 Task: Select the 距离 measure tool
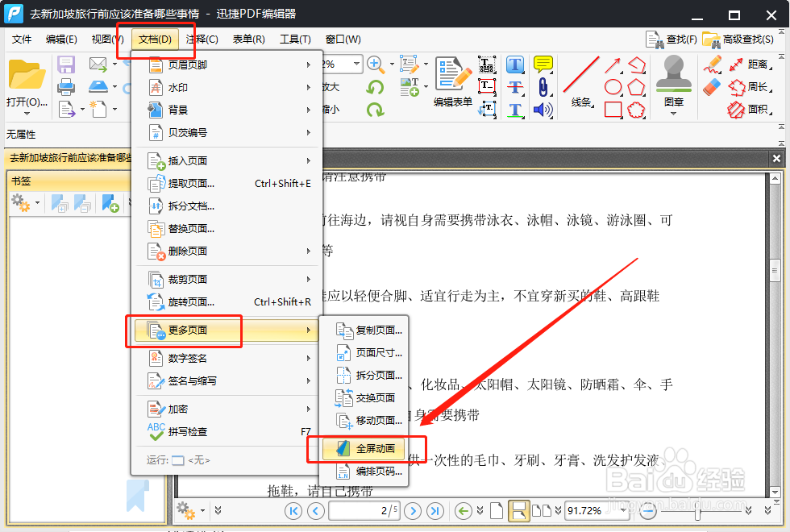[749, 64]
